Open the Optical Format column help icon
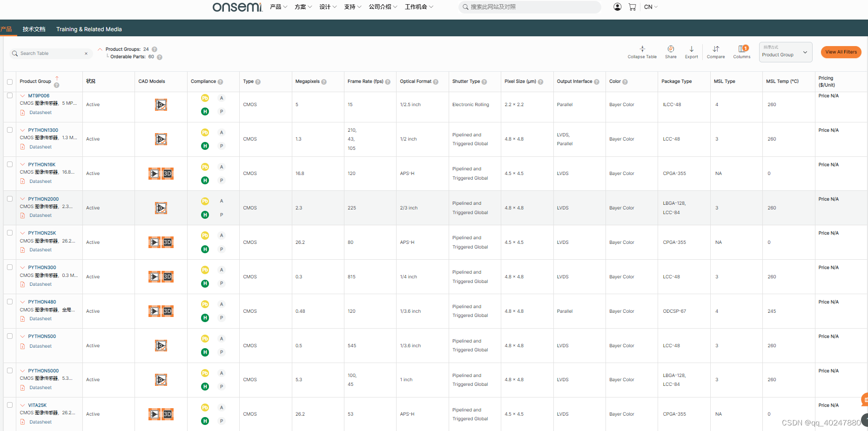This screenshot has height=431, width=868. pyautogui.click(x=436, y=82)
